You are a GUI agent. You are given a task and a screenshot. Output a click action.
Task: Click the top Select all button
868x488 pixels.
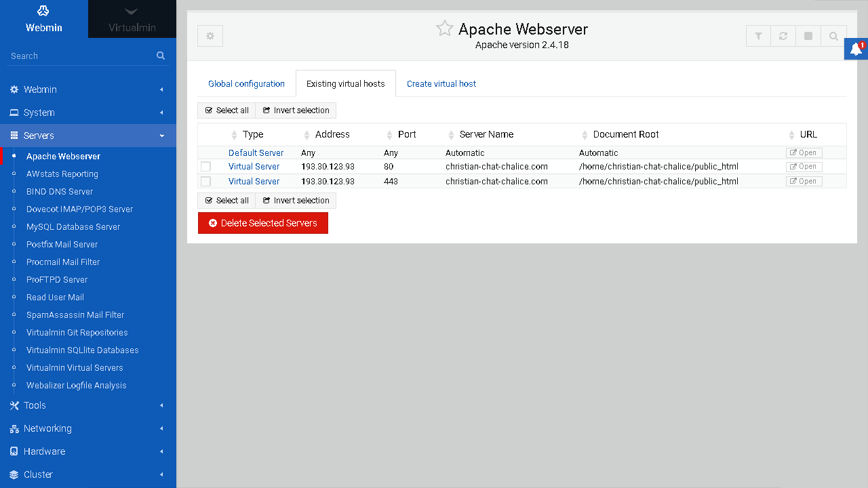coord(226,110)
